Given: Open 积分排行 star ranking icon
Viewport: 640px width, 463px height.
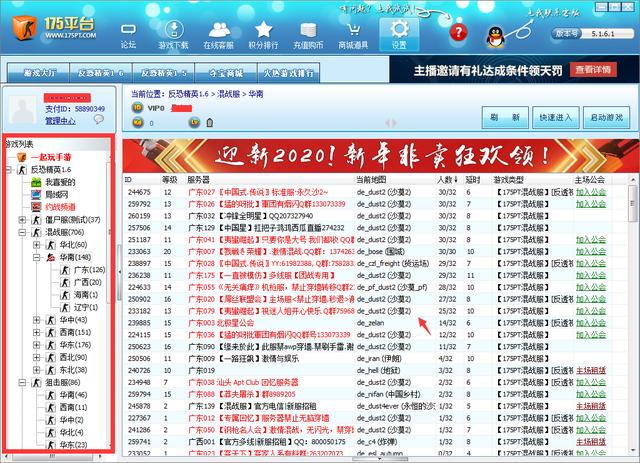Looking at the screenshot, I should (x=263, y=36).
